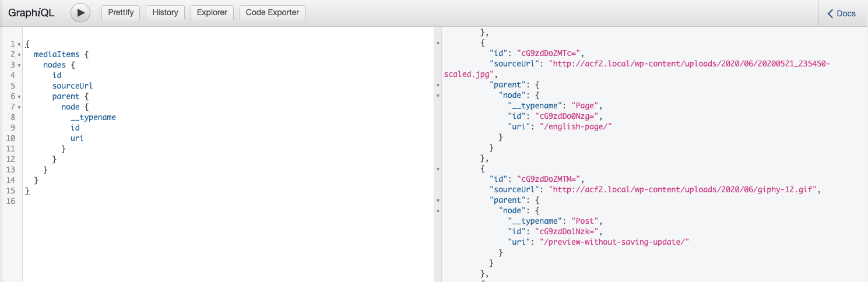Fold the node block on line 7

coord(19,107)
